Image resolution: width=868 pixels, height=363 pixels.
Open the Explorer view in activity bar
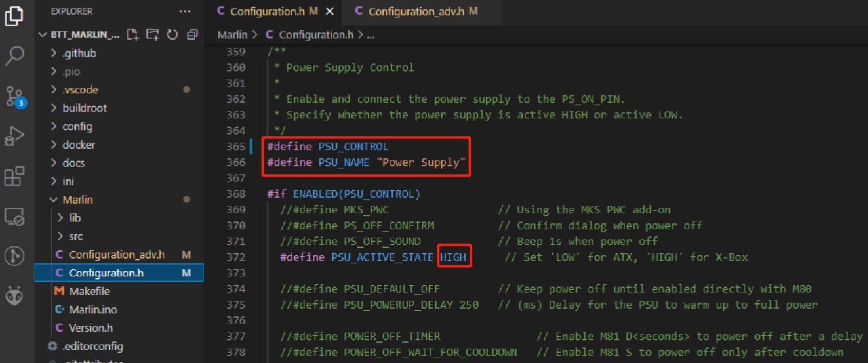pos(14,16)
